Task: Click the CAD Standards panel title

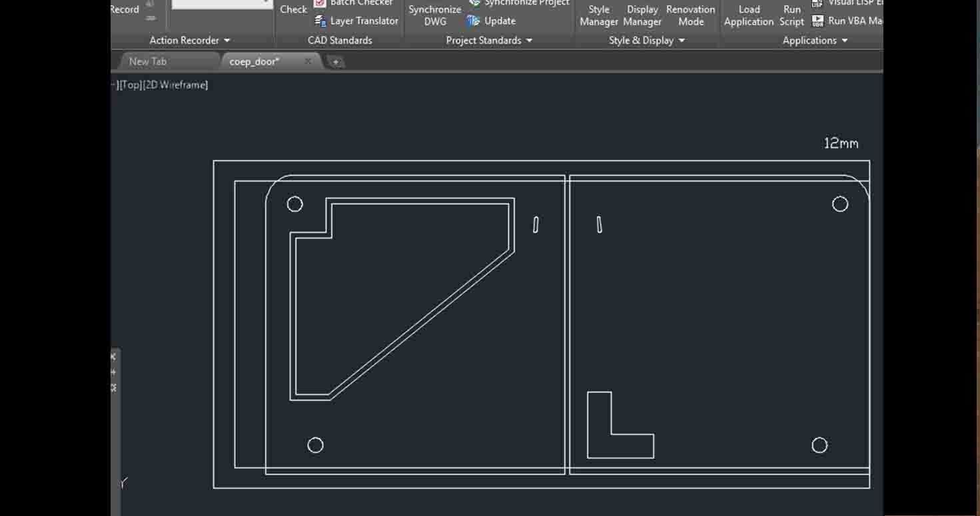Action: [x=340, y=41]
